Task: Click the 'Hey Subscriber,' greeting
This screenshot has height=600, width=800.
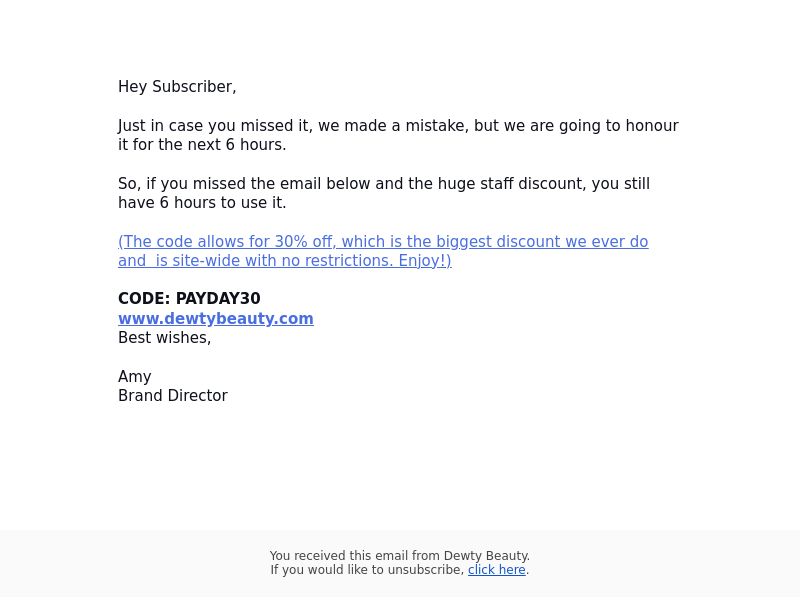Action: [x=177, y=87]
